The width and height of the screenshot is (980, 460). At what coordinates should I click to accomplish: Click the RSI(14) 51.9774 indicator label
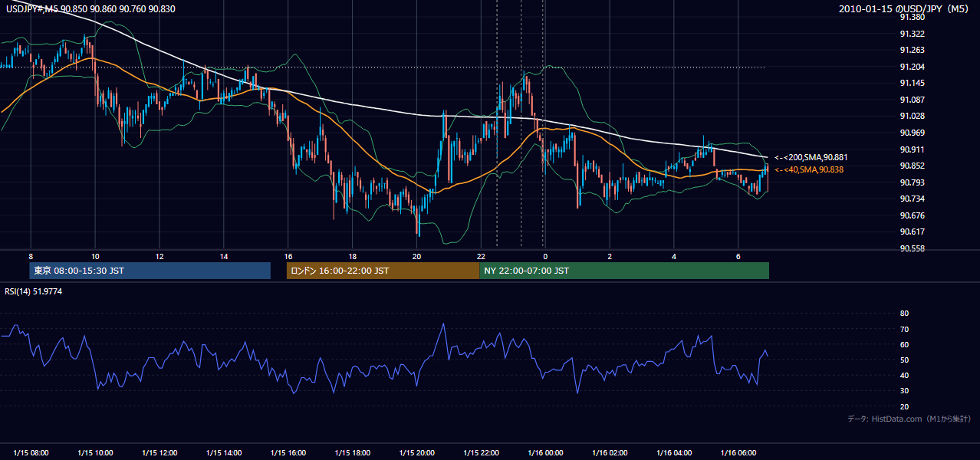pyautogui.click(x=34, y=291)
